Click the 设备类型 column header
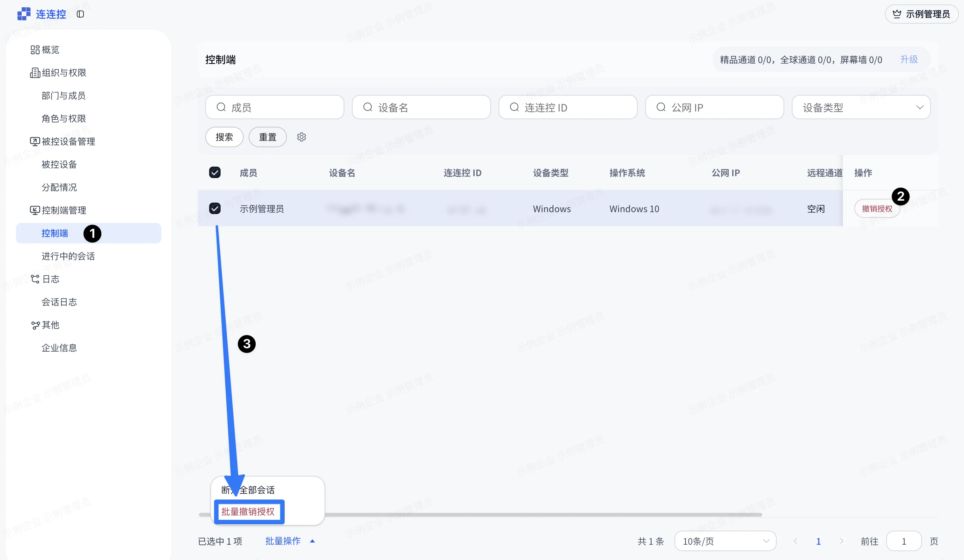Image resolution: width=964 pixels, height=560 pixels. point(551,173)
